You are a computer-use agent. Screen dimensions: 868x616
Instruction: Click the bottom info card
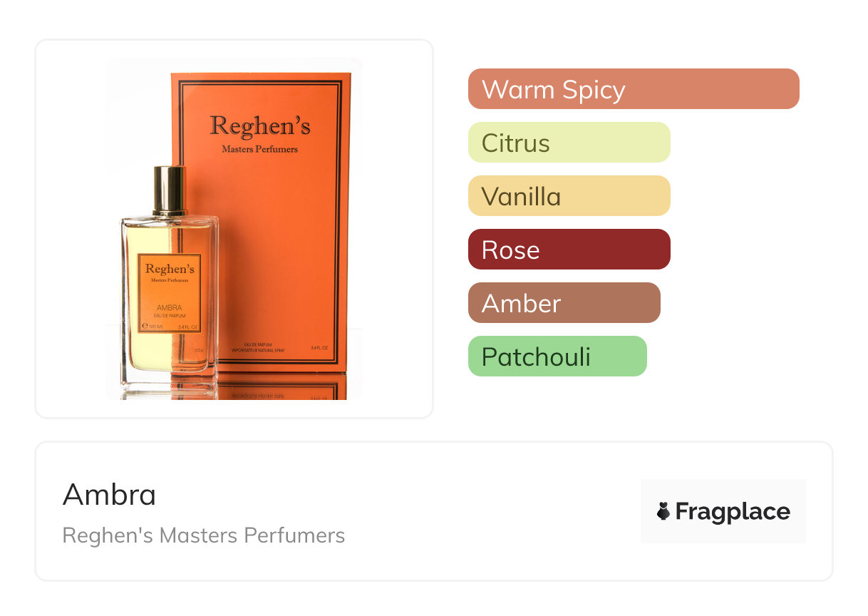pyautogui.click(x=434, y=511)
